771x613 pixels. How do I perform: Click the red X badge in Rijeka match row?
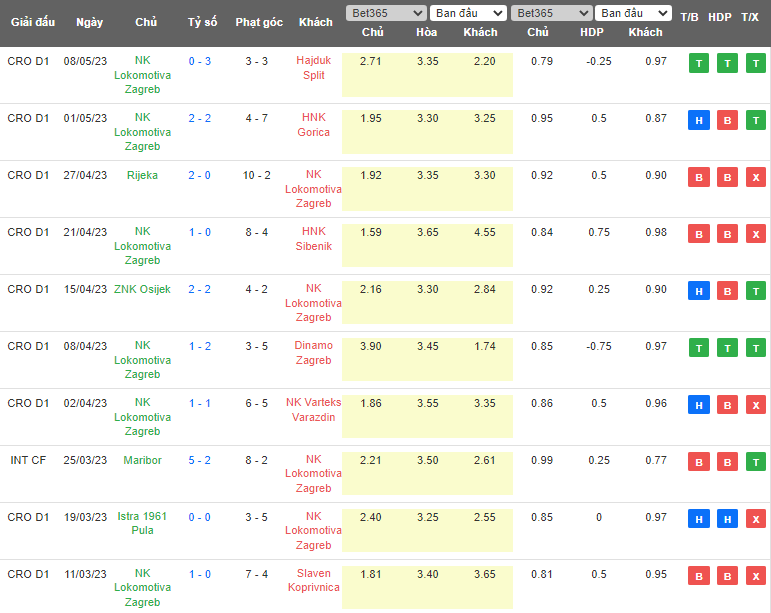tap(755, 178)
